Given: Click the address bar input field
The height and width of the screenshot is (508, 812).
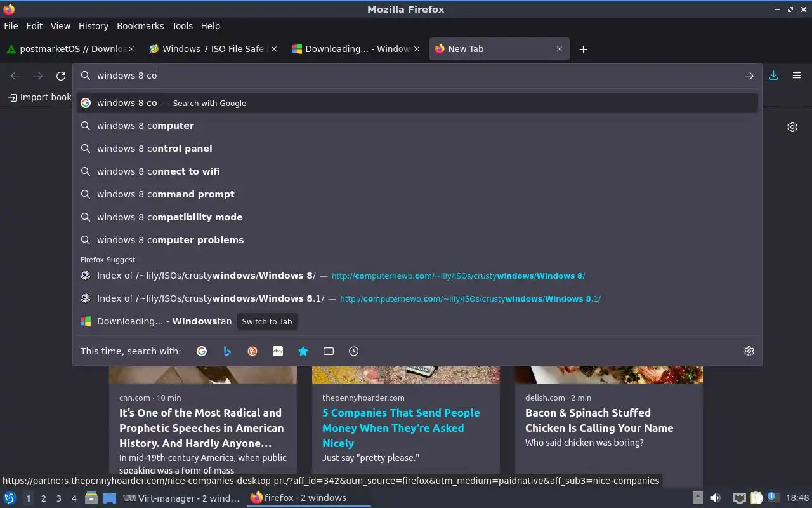Looking at the screenshot, I should pyautogui.click(x=417, y=76).
